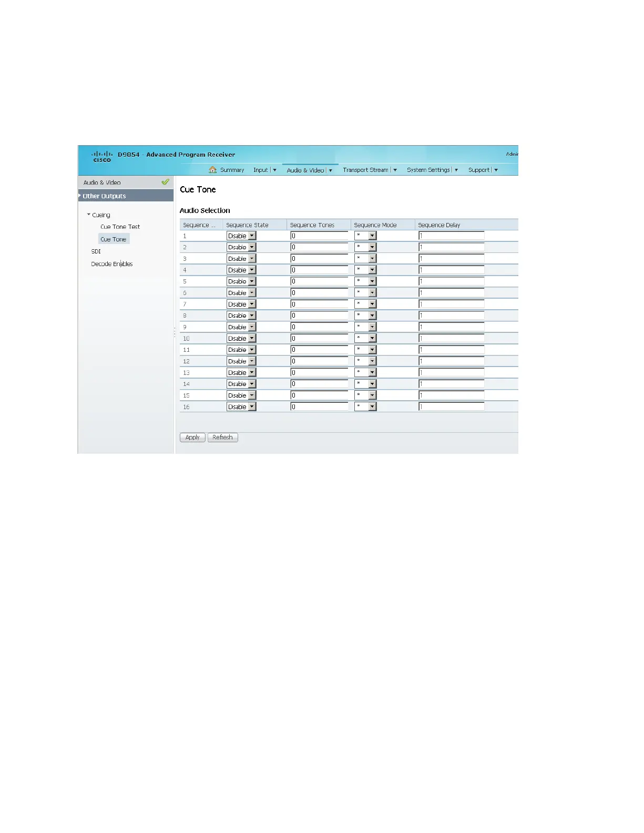The image size is (644, 833).
Task: Click sequence number 7 cell
Action: click(201, 304)
